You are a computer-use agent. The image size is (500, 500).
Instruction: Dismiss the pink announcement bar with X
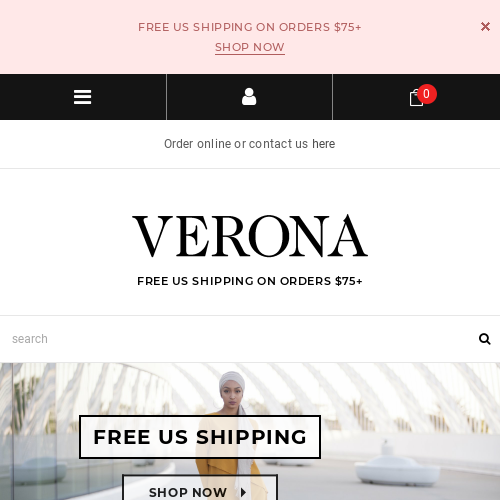point(485,26)
